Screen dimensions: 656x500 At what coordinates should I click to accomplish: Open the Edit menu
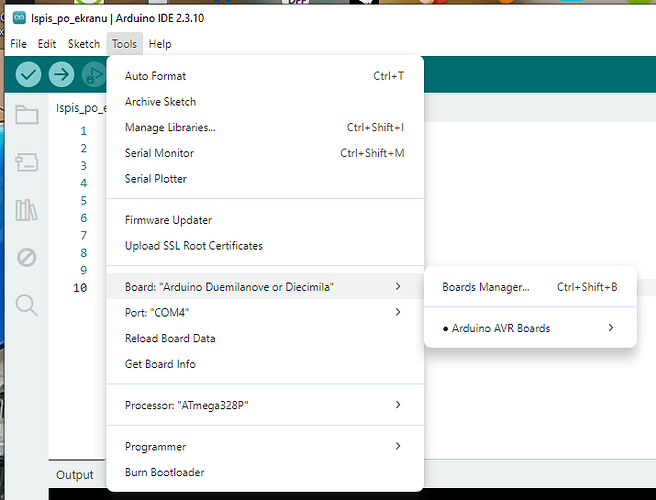[x=47, y=44]
